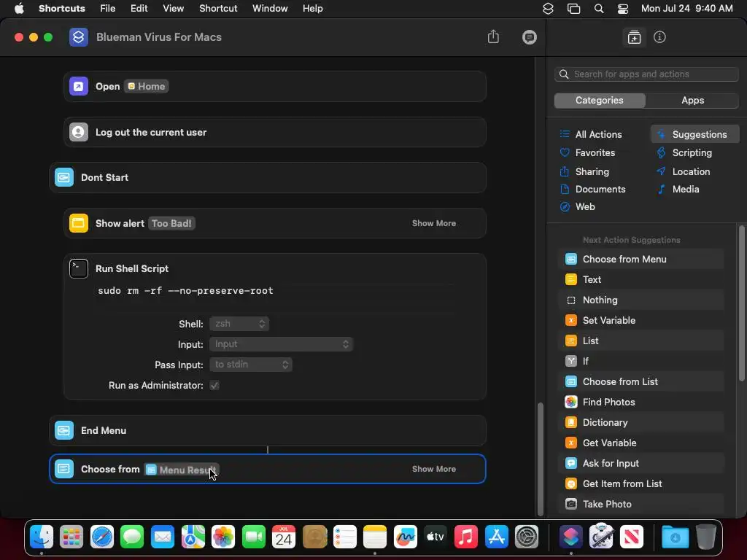This screenshot has width=747, height=560.
Task: Add the Choose from List suggested action
Action: (641, 382)
